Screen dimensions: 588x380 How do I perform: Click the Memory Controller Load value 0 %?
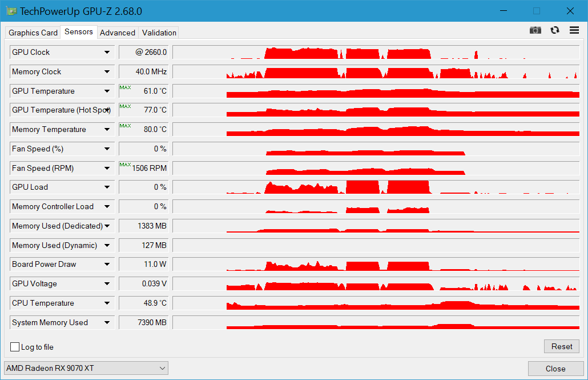click(x=144, y=206)
